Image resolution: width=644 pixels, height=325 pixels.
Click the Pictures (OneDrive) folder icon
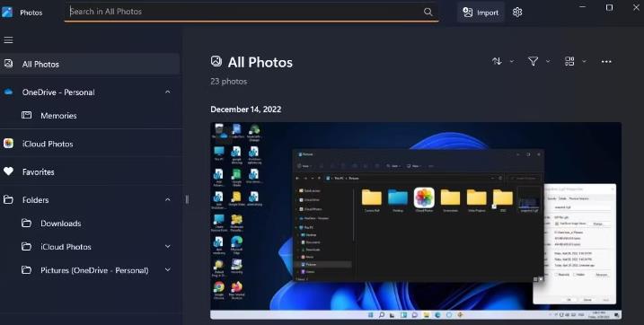click(26, 270)
